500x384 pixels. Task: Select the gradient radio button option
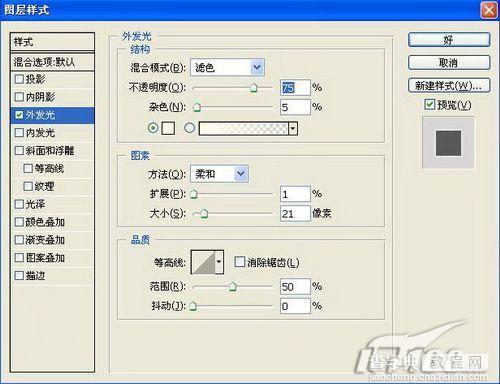coord(190,128)
